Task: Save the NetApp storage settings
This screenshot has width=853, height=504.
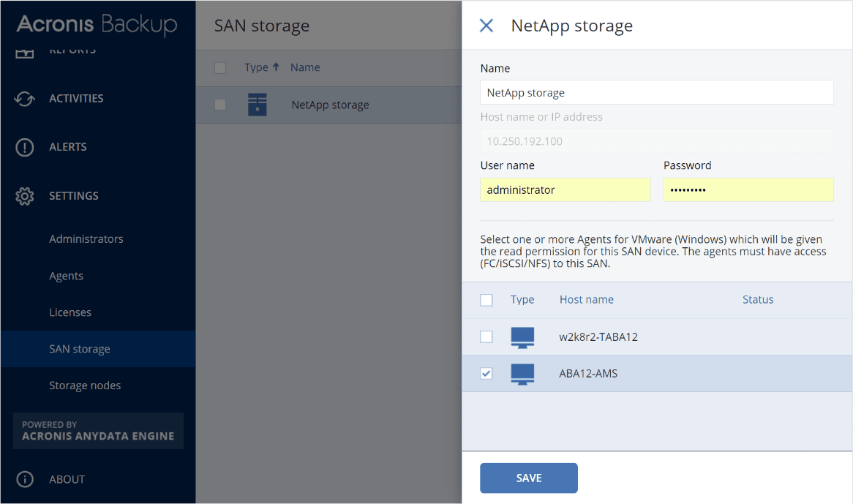Action: [528, 478]
